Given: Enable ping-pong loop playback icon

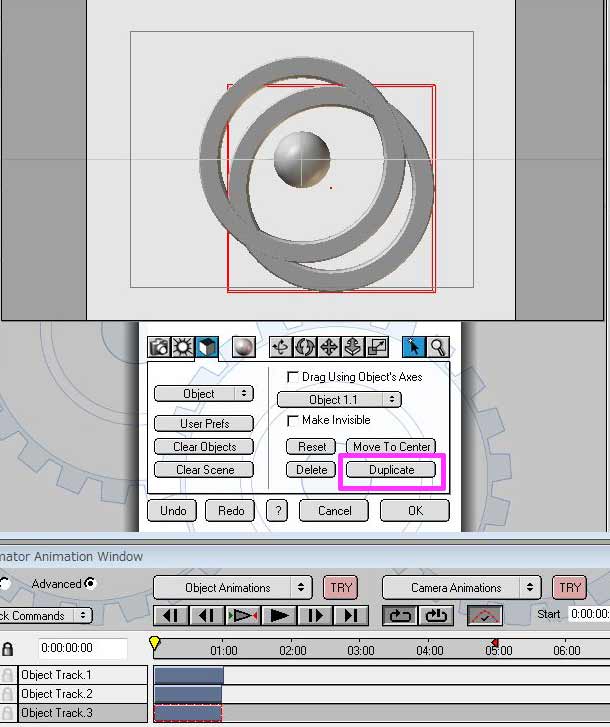Looking at the screenshot, I should [x=436, y=616].
